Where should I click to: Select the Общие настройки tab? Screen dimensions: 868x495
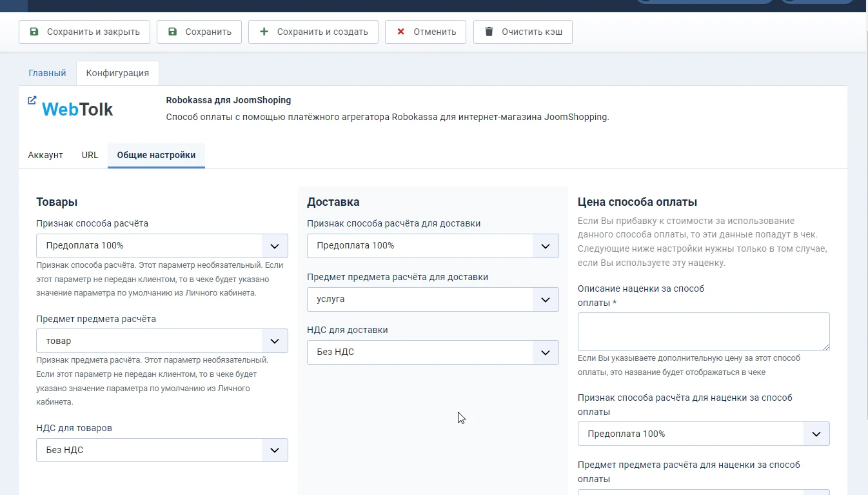coord(156,155)
